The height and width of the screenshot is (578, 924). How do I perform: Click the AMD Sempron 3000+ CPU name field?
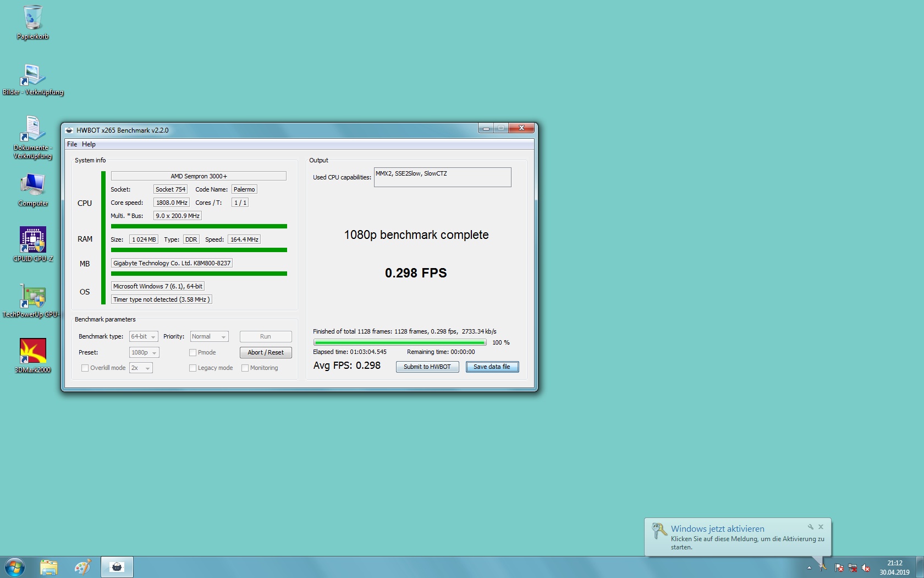(x=199, y=176)
